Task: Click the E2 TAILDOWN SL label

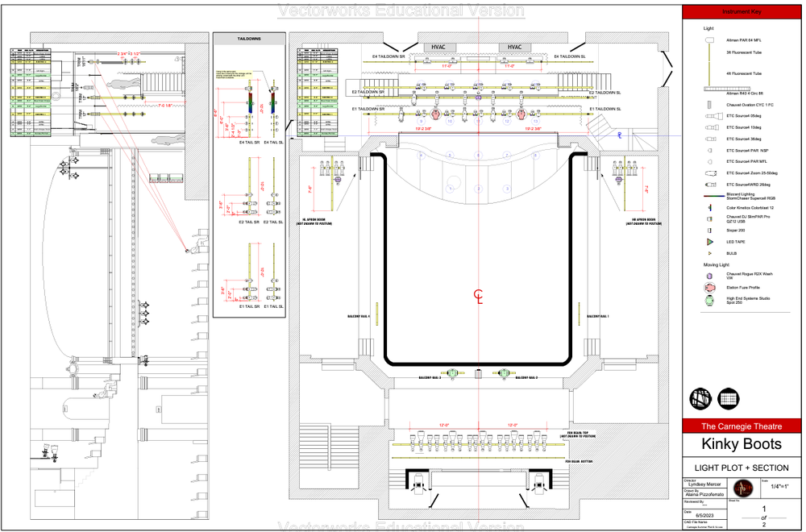Action: click(604, 93)
